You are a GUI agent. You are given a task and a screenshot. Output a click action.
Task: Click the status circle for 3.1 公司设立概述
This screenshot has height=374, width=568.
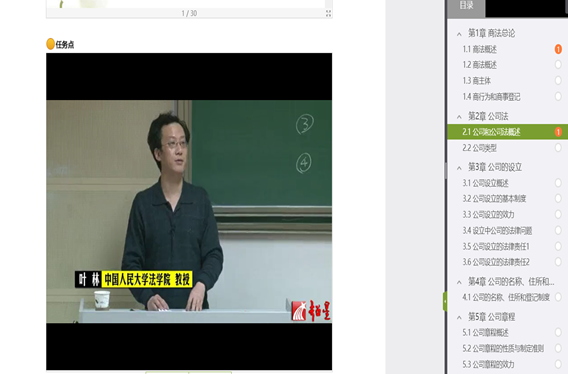(558, 183)
